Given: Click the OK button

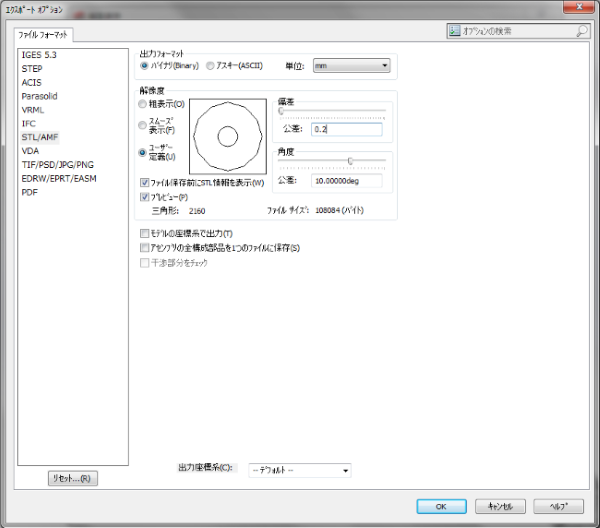Looking at the screenshot, I should (441, 506).
